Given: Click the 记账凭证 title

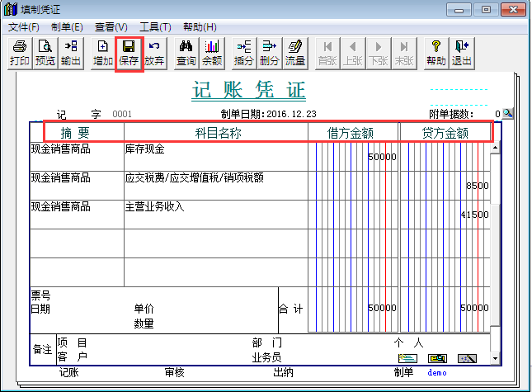Looking at the screenshot, I should coord(249,90).
